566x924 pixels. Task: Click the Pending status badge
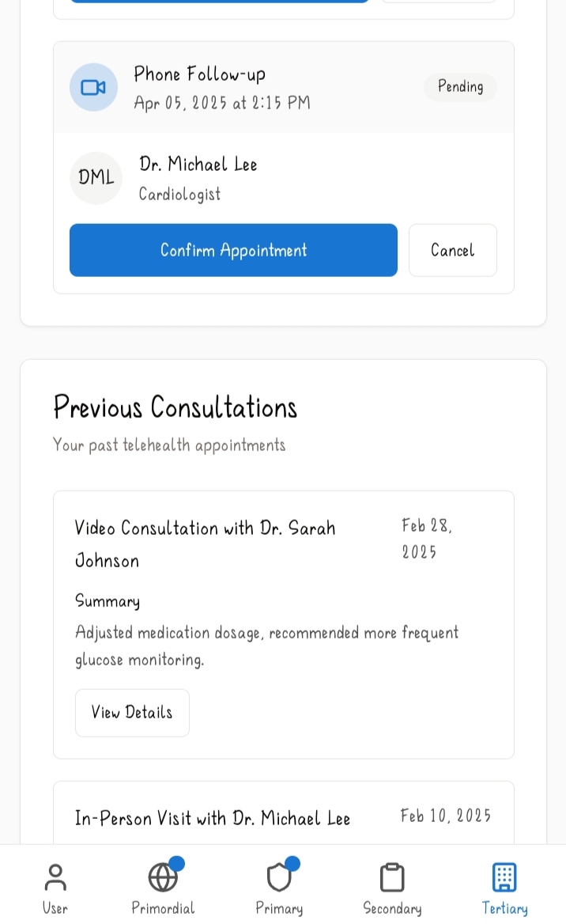[x=461, y=87]
